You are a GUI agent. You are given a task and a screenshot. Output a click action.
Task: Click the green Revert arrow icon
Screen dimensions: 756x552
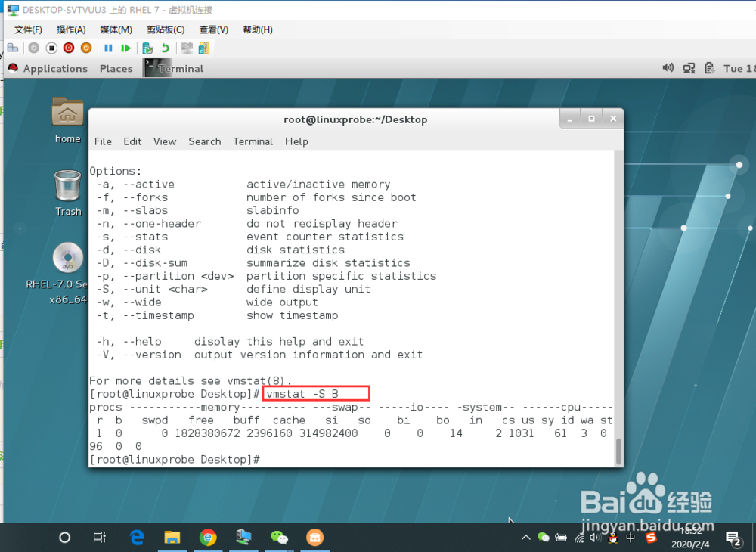[x=166, y=48]
